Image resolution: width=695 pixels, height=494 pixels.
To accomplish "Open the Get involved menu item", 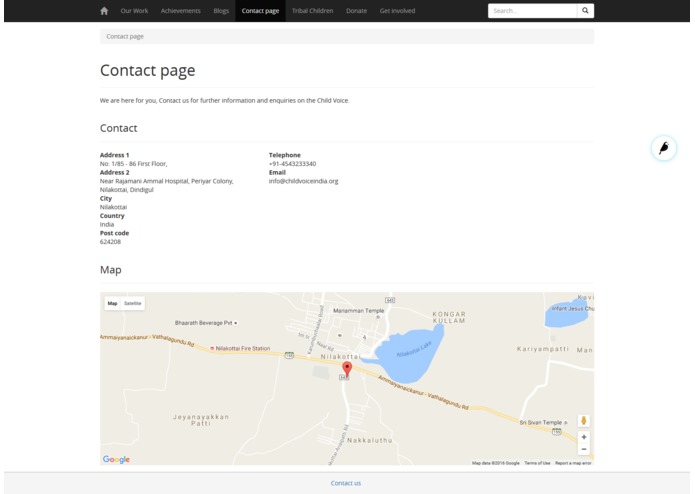I will click(x=397, y=11).
